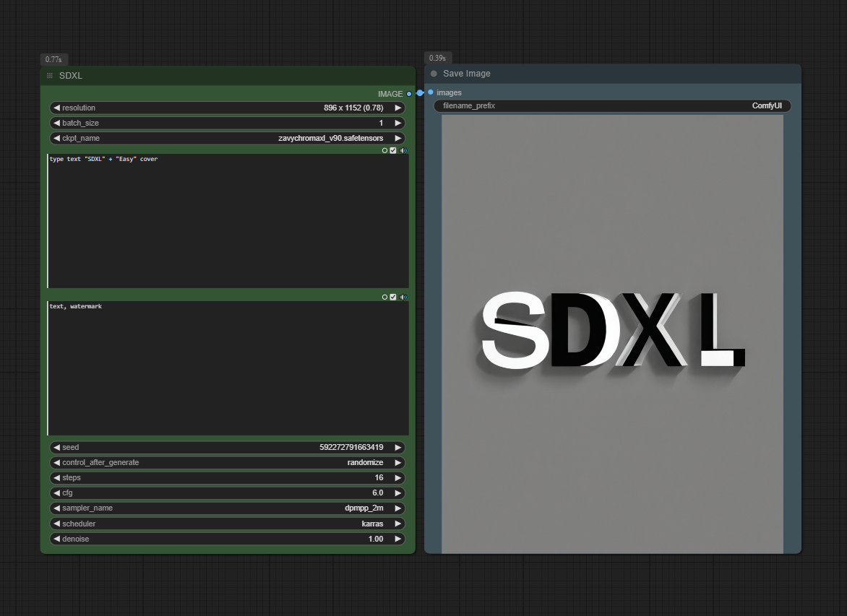Click the cfg value 6.0
The height and width of the screenshot is (616, 847).
tap(377, 493)
